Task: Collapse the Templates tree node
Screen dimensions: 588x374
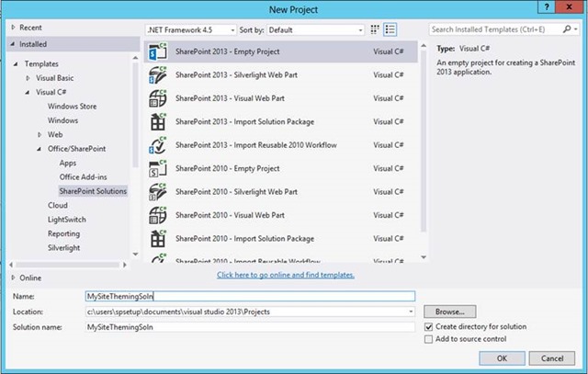Action: tap(16, 63)
